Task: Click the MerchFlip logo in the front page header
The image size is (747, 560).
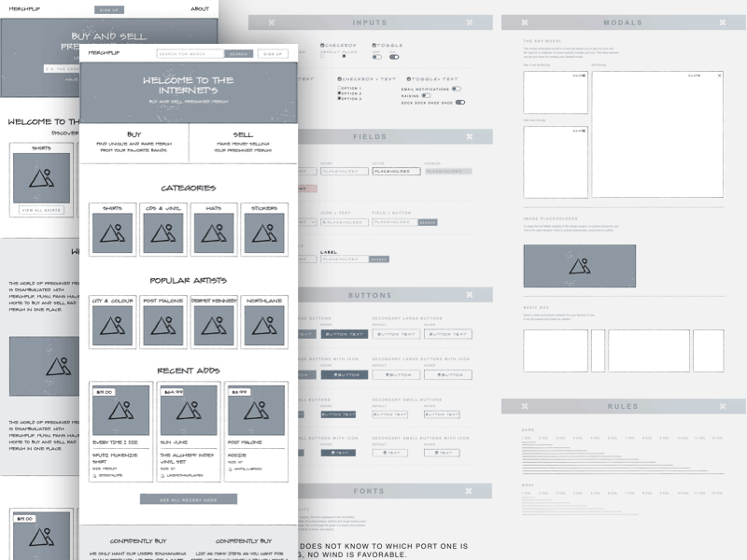Action: click(103, 54)
